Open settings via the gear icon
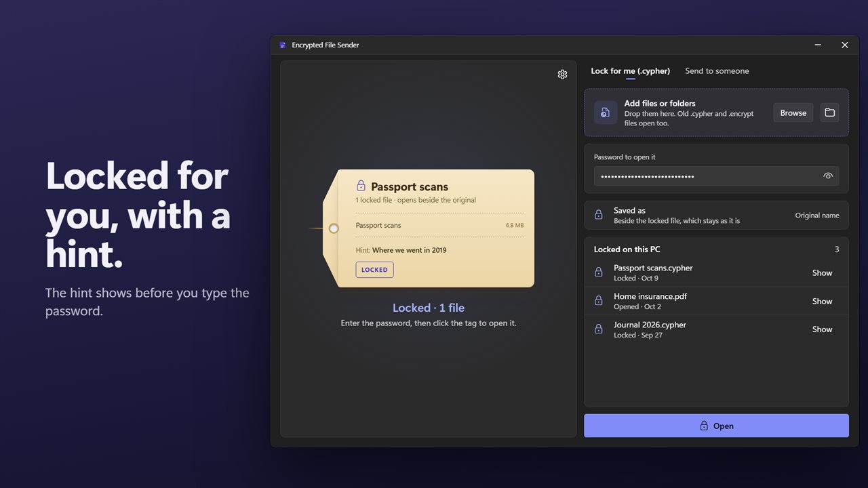 562,75
